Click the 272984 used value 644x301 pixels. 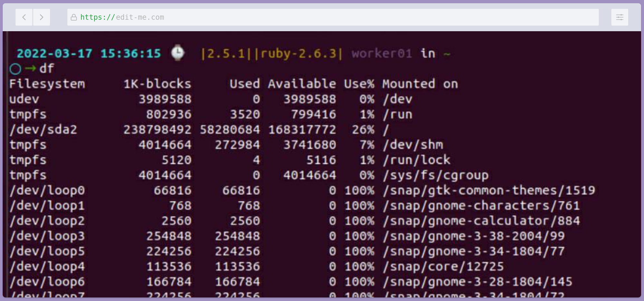pos(237,145)
